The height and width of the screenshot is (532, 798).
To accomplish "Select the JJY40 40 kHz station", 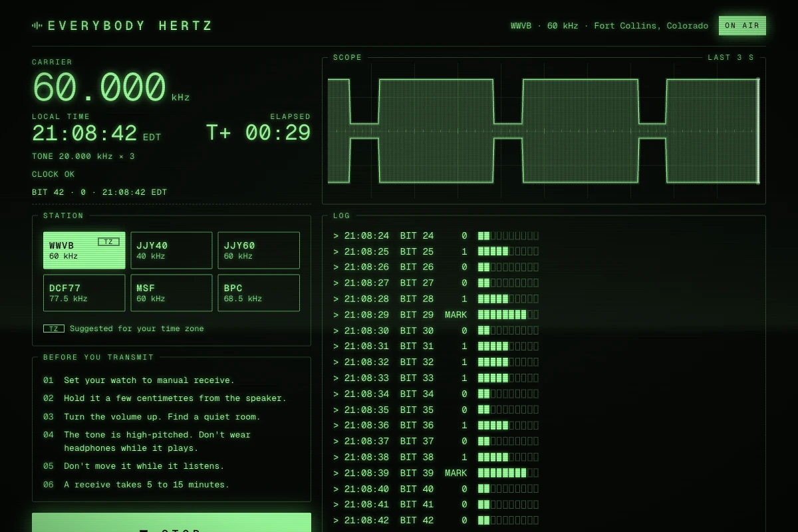I will pos(172,251).
